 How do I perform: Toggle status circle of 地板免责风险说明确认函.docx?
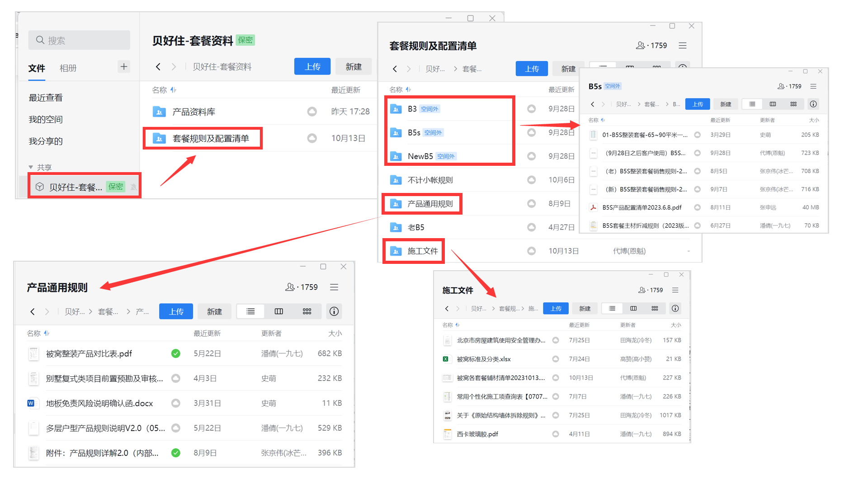coord(176,403)
